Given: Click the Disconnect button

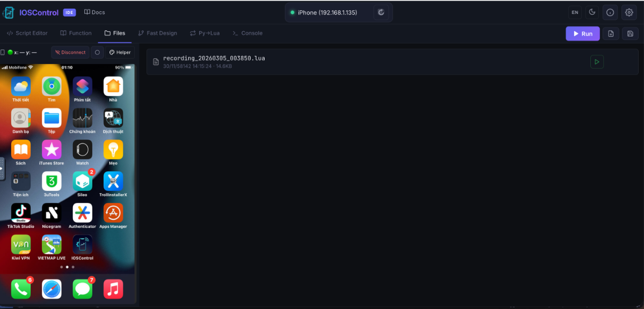Looking at the screenshot, I should pos(70,52).
